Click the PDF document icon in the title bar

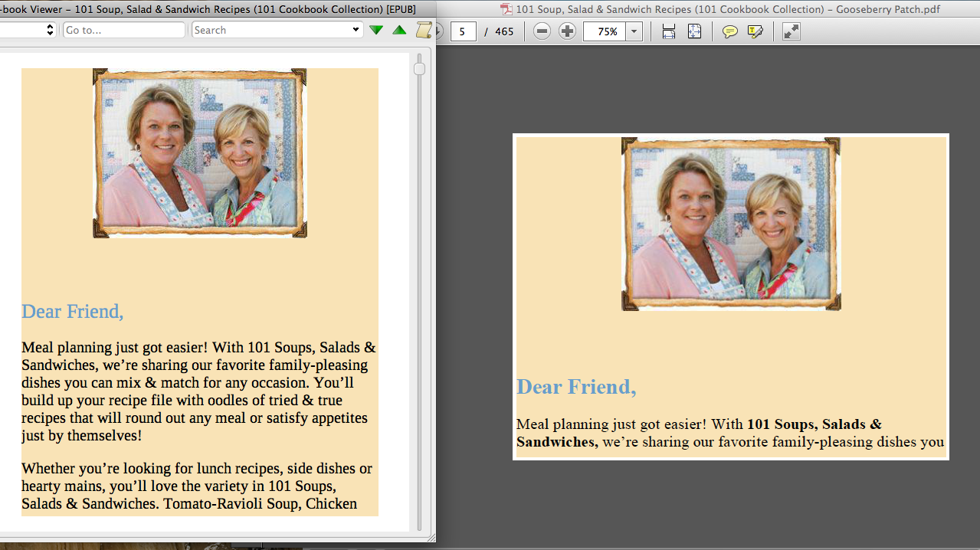coord(506,9)
